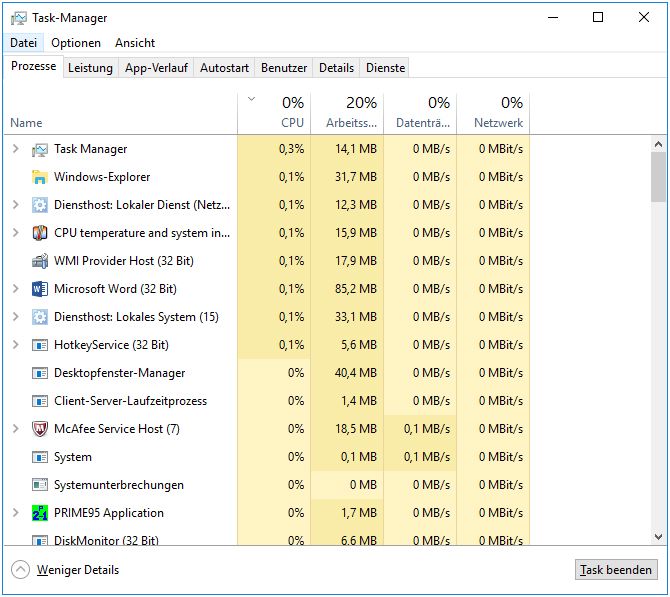The width and height of the screenshot is (670, 597).
Task: Expand Diensthost: Lokaler Dienst (Netz...) row
Action: (16, 205)
